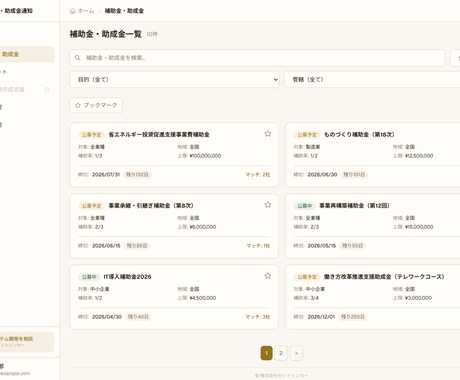
Task: Click 残り101日 badge on ものづくり card
Action: pos(354,174)
